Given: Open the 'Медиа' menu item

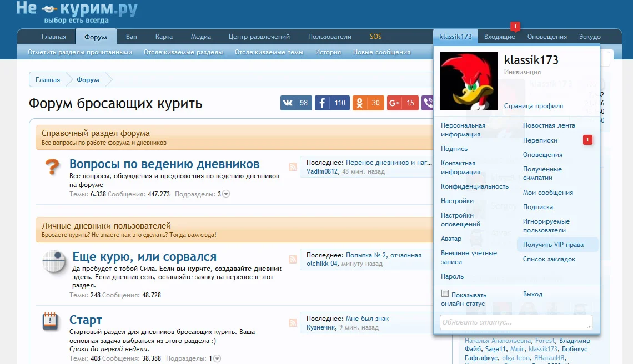Looking at the screenshot, I should [x=200, y=36].
